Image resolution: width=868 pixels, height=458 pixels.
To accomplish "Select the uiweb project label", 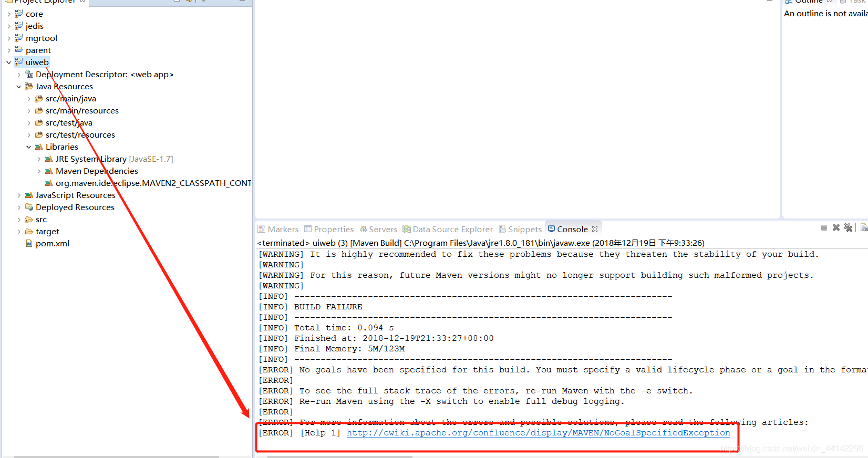I will (37, 62).
